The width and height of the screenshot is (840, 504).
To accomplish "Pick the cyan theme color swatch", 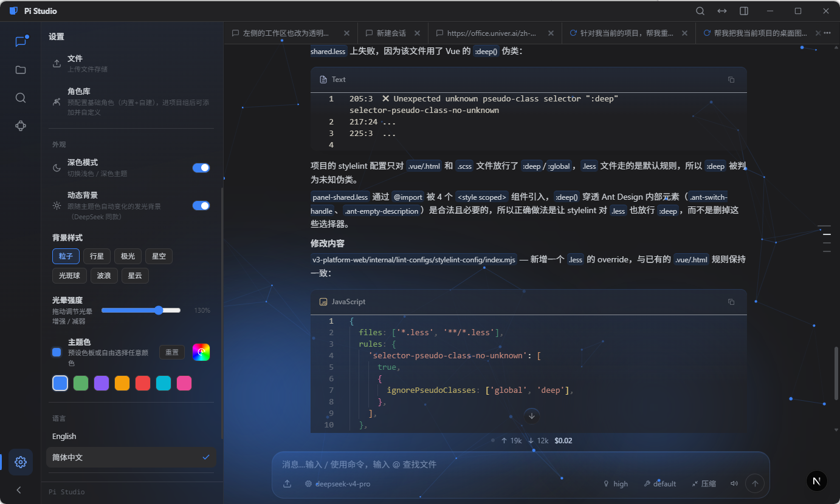I will coord(164,383).
